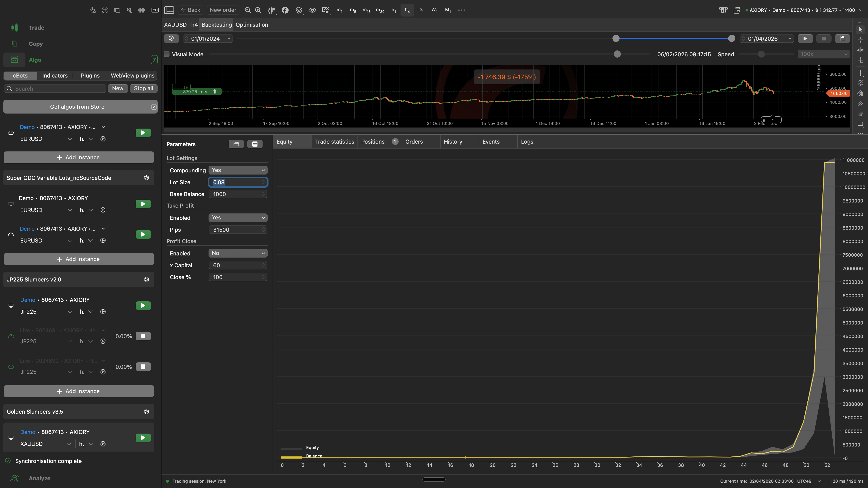Click the load parameters folder icon
Screen dimensions: 868x488
pyautogui.click(x=236, y=144)
